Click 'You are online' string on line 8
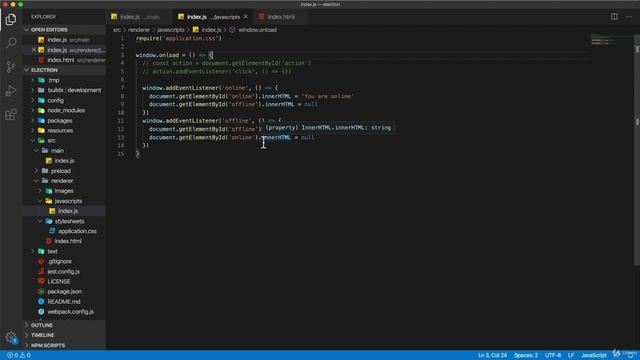The height and width of the screenshot is (360, 640). [x=327, y=96]
